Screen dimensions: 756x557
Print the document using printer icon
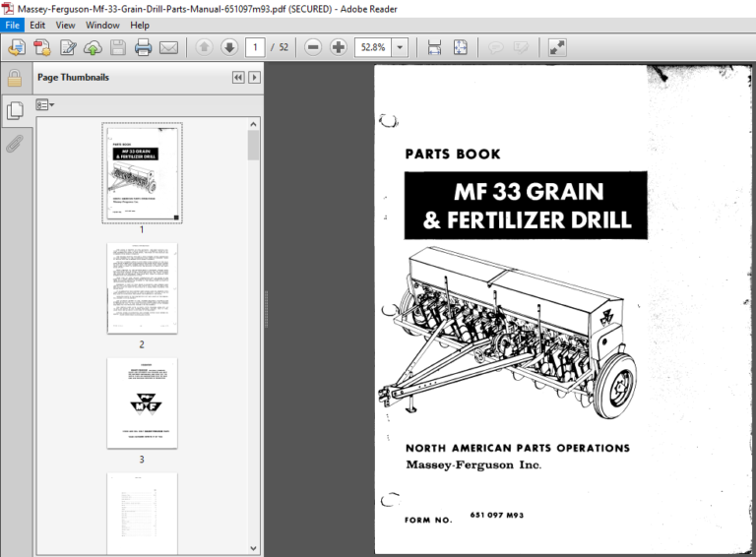[143, 47]
